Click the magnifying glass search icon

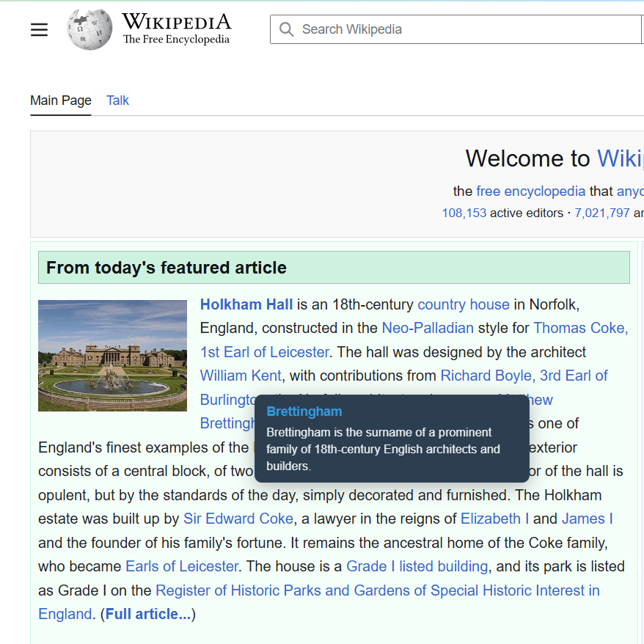point(286,29)
